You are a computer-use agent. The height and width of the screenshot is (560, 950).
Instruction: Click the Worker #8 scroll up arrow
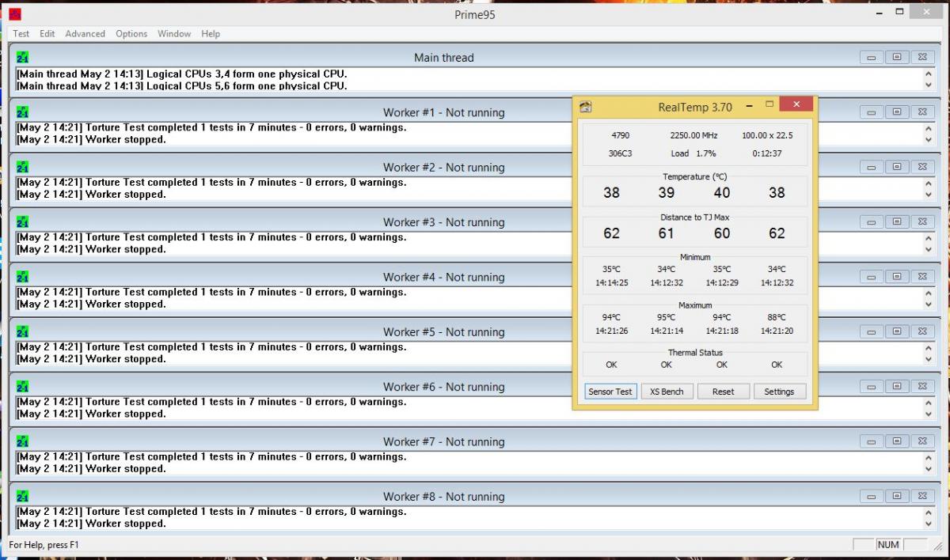point(929,512)
